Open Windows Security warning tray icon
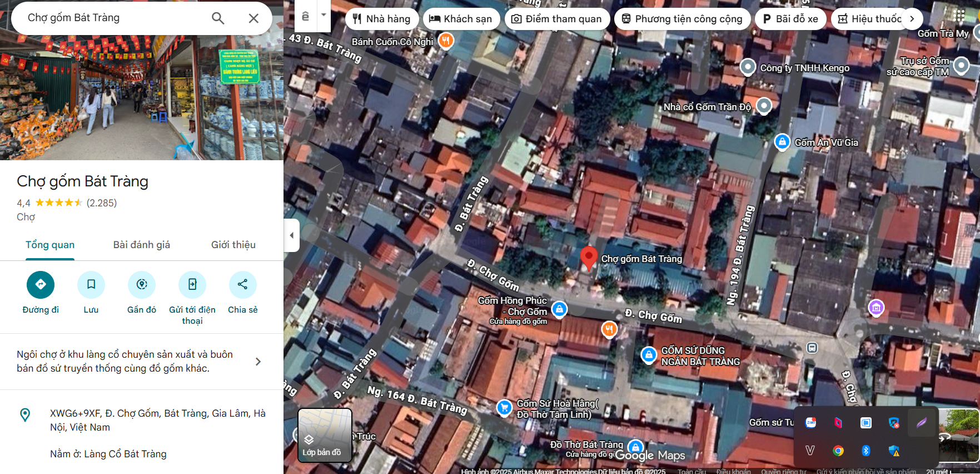The height and width of the screenshot is (474, 980). pyautogui.click(x=894, y=451)
